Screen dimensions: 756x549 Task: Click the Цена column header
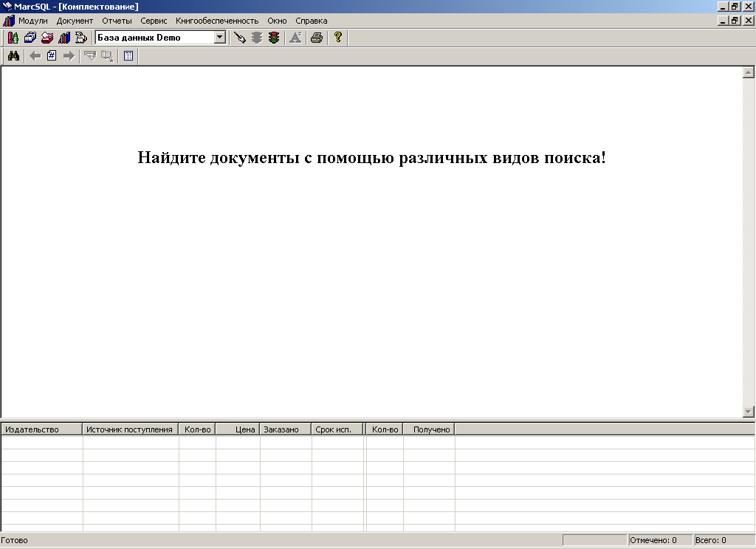point(238,429)
